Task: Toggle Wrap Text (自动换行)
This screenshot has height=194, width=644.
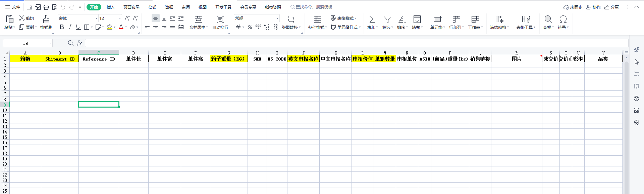Action: (x=220, y=22)
